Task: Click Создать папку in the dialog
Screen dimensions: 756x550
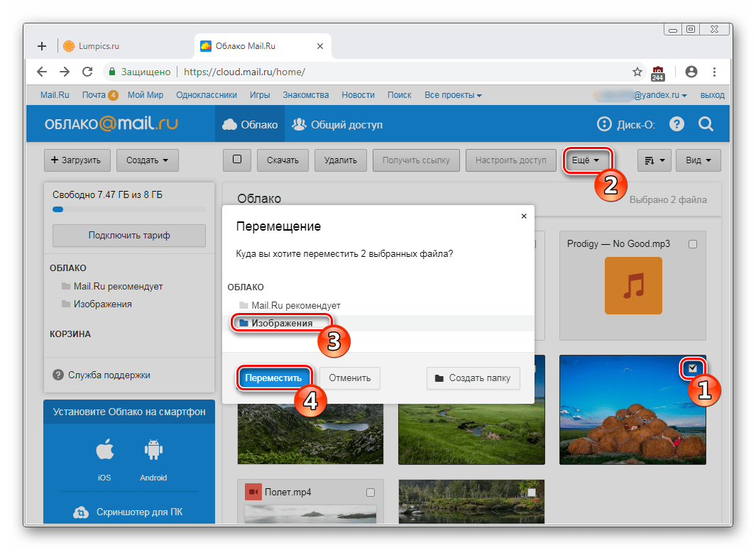Action: (x=473, y=378)
